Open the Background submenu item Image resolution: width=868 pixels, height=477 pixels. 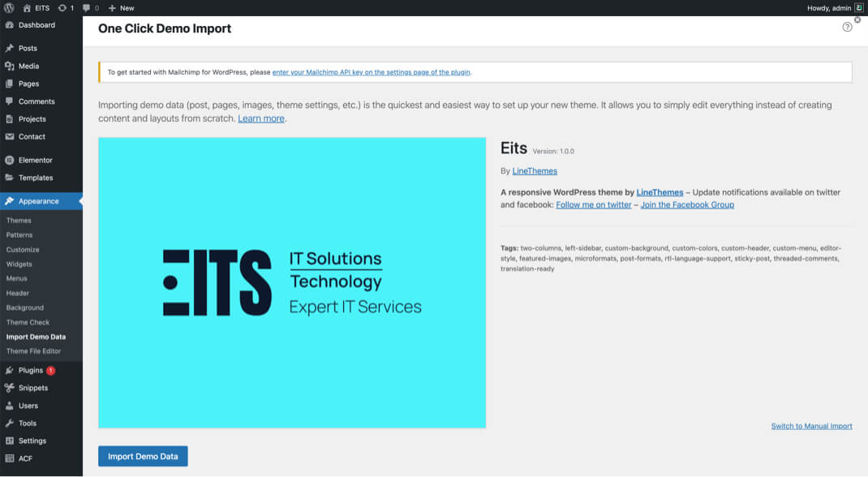[25, 307]
